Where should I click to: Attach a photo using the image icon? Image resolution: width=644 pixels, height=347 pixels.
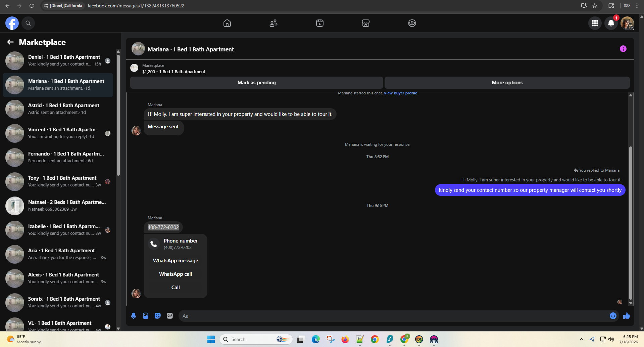pos(146,316)
